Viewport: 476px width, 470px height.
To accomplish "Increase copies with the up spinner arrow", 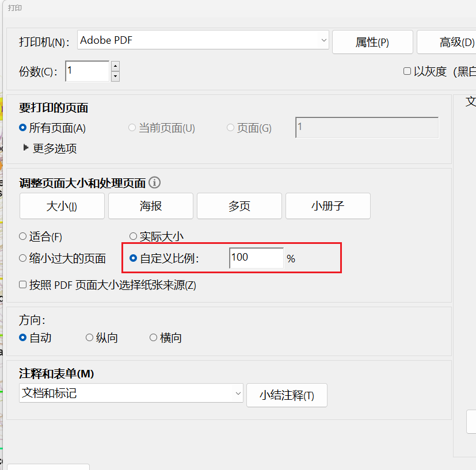I will click(115, 66).
